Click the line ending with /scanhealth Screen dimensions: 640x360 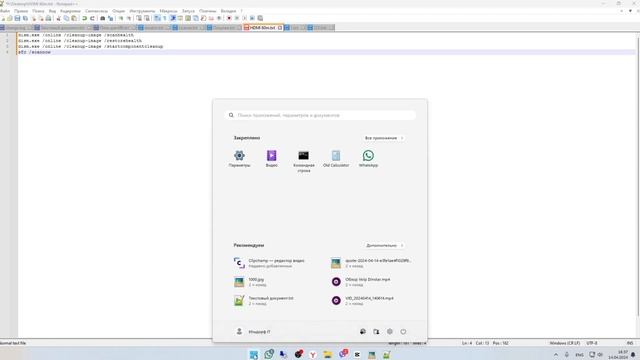[76, 35]
